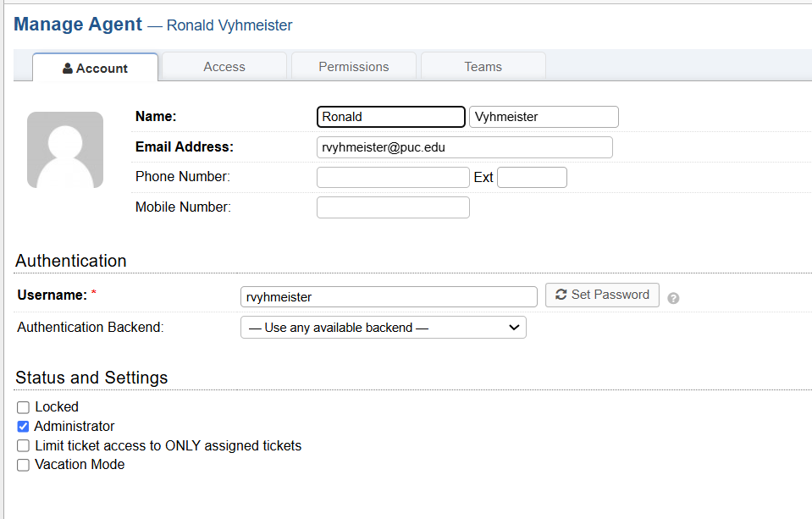Click the first name field containing Ronald
Image resolution: width=812 pixels, height=519 pixels.
[x=391, y=117]
